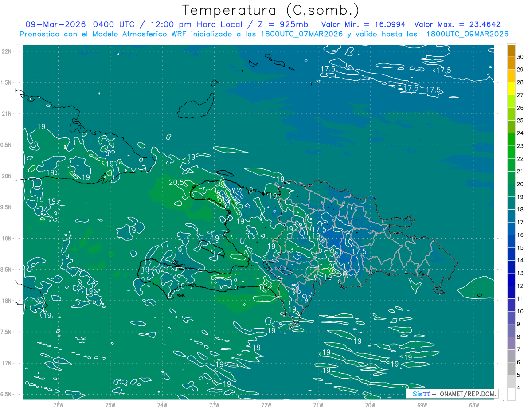Viewport: 532px width, 411px height.
Task: Click the colorbar legend value '18'
Action: click(520, 209)
